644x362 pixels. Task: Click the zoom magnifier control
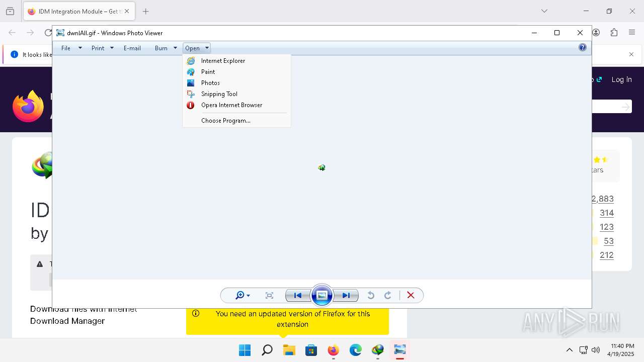pyautogui.click(x=243, y=296)
